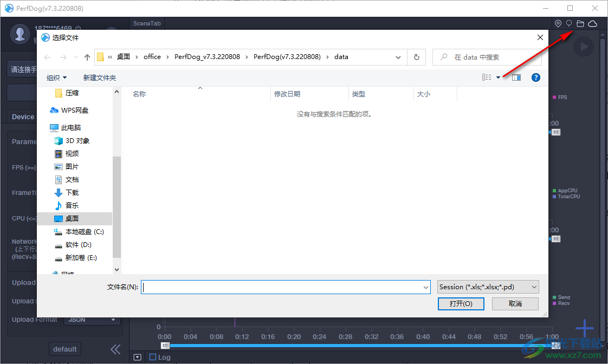Collapse the left panel with double chevron
Screen dimensions: 608x364
point(115,349)
